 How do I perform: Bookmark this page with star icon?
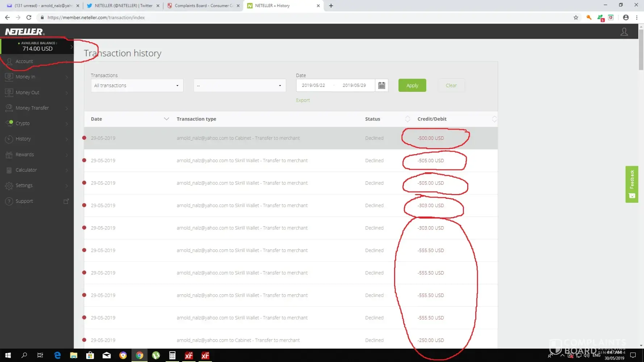click(x=576, y=17)
